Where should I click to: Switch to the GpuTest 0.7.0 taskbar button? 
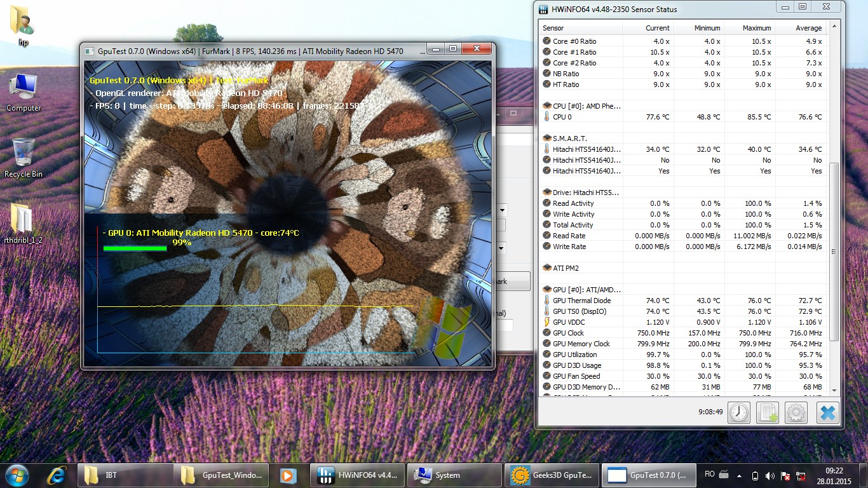649,475
